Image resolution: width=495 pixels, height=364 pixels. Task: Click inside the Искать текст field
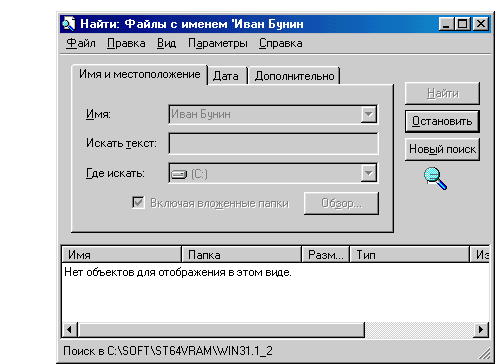pos(273,144)
